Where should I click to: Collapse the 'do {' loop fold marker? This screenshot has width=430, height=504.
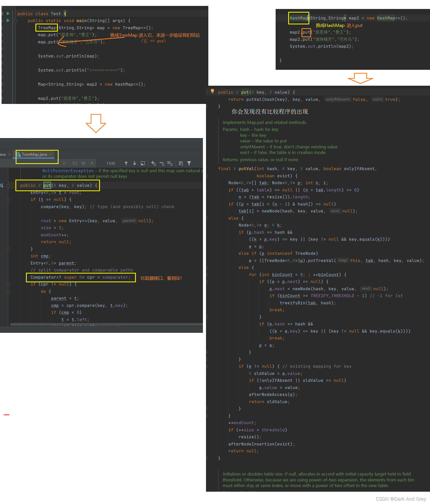[8, 292]
